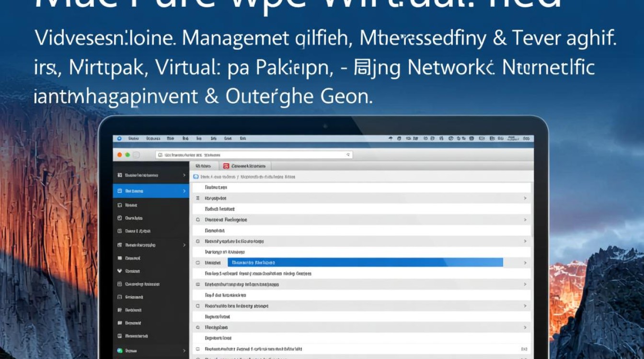Screen dimensions: 644x359
Task: Click the red icon on the second tab
Action: pos(226,166)
